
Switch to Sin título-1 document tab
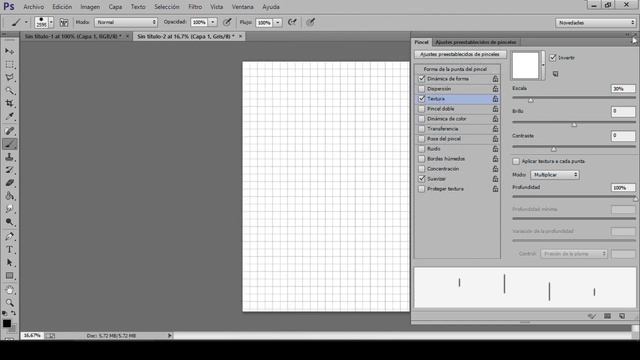pos(73,36)
